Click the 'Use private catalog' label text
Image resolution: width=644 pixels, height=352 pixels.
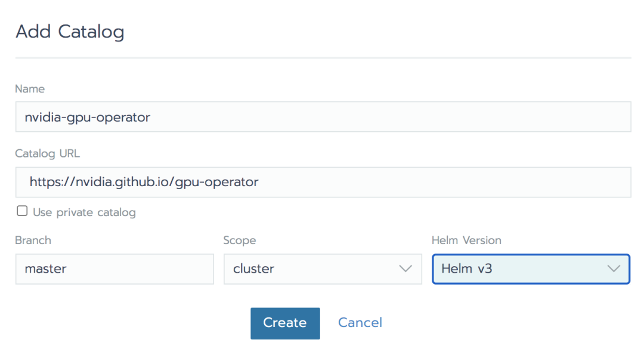click(x=84, y=212)
